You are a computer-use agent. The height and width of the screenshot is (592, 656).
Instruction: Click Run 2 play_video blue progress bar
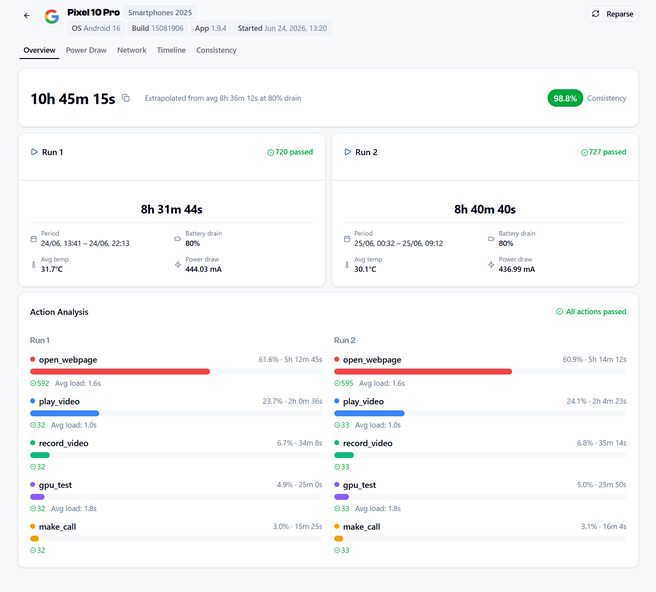coord(369,413)
